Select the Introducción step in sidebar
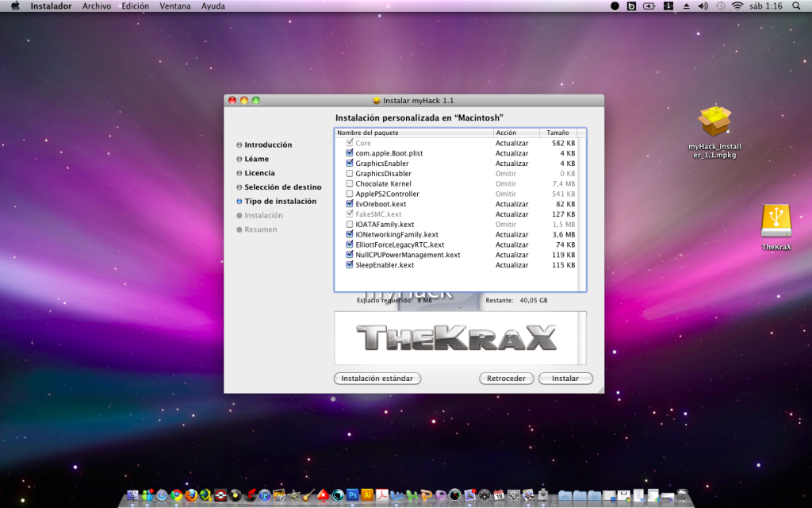The height and width of the screenshot is (508, 812). [x=268, y=144]
